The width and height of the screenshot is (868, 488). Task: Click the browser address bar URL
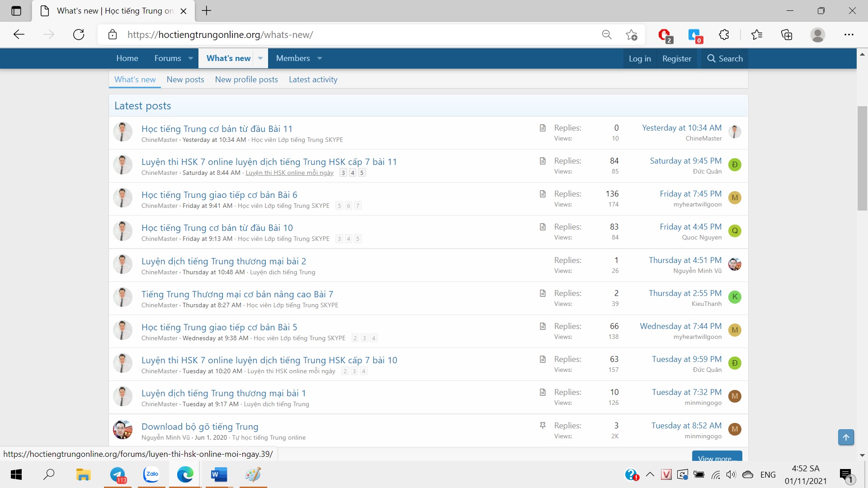[220, 35]
